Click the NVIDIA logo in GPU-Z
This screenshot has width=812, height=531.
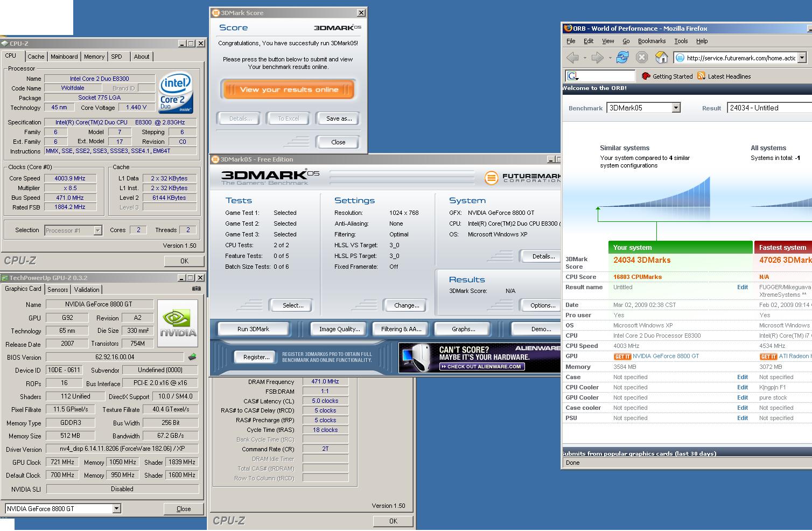(x=179, y=323)
